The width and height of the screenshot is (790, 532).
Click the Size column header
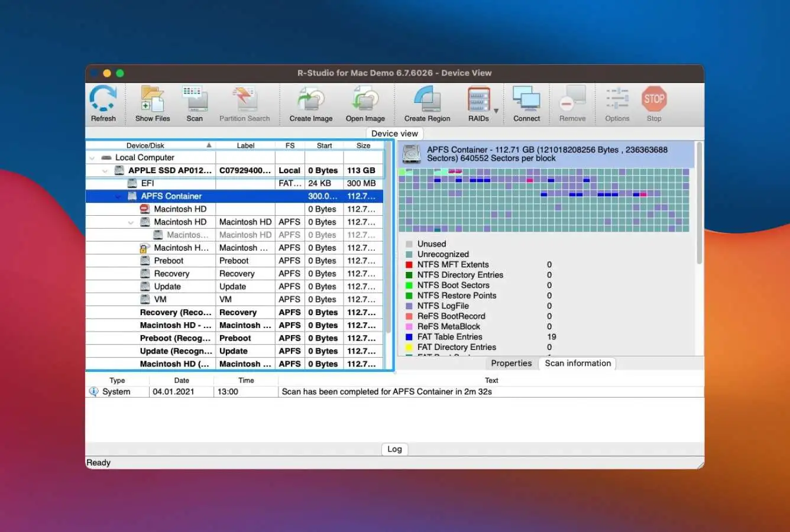363,145
